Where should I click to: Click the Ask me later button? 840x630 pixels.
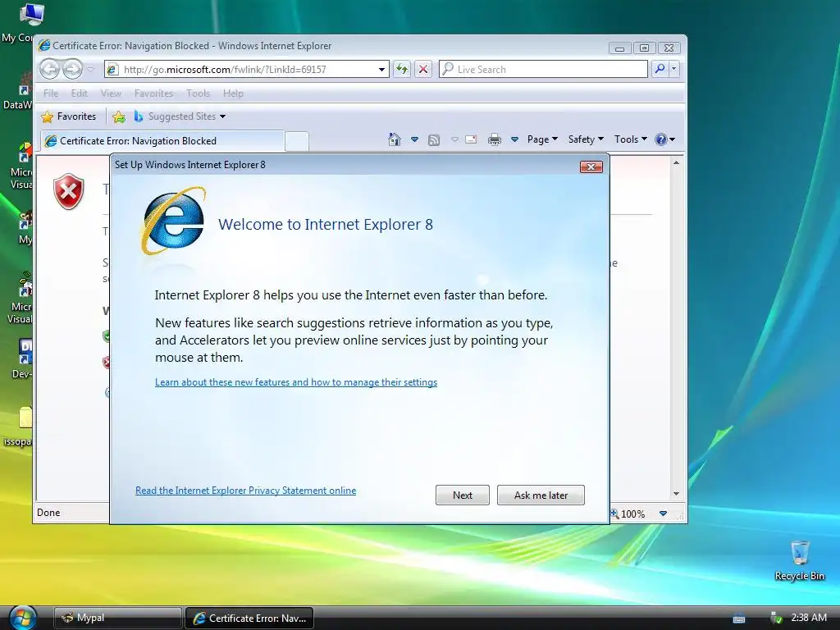pyautogui.click(x=541, y=495)
